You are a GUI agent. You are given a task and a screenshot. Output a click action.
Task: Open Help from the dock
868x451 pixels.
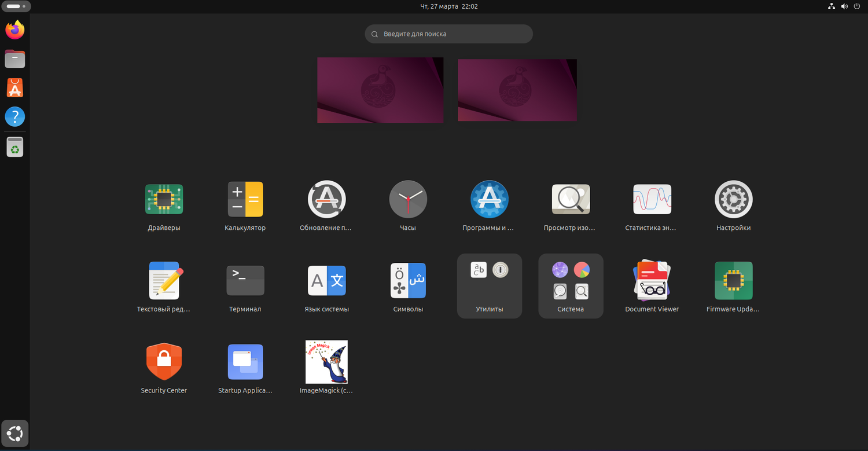[x=15, y=116]
